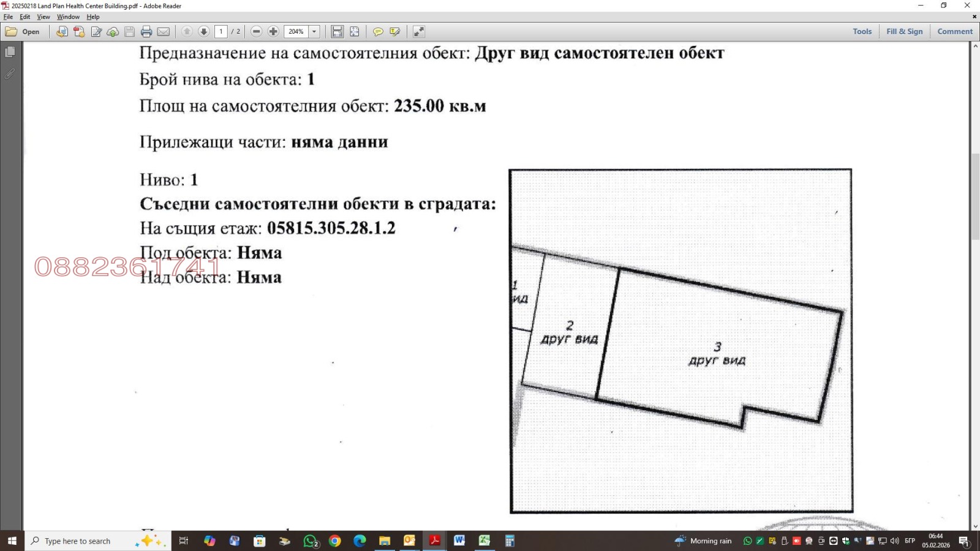This screenshot has width=980, height=551.
Task: Open the Windows Start menu
Action: click(x=12, y=541)
